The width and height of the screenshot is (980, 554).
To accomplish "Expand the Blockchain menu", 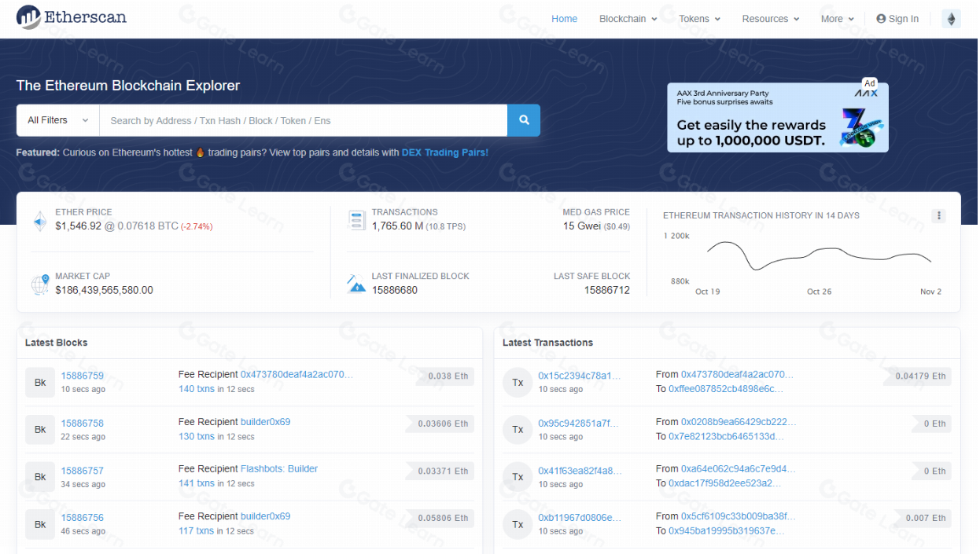I will point(628,19).
